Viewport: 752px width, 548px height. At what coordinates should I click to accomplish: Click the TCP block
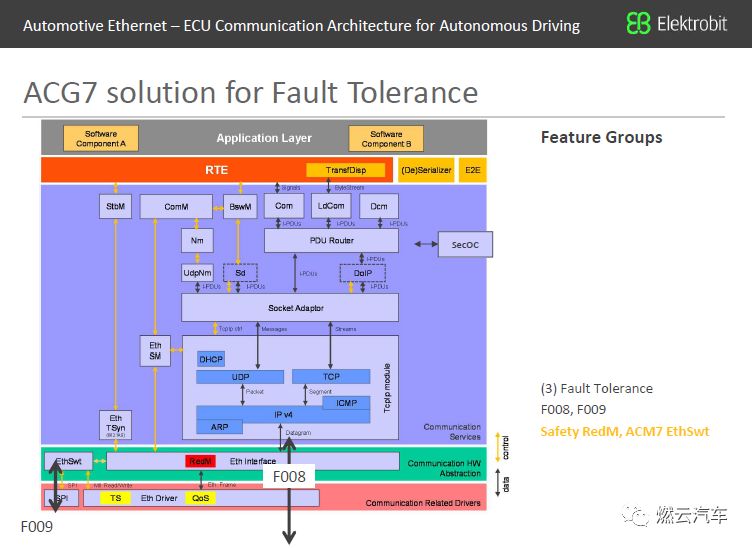[x=331, y=376]
